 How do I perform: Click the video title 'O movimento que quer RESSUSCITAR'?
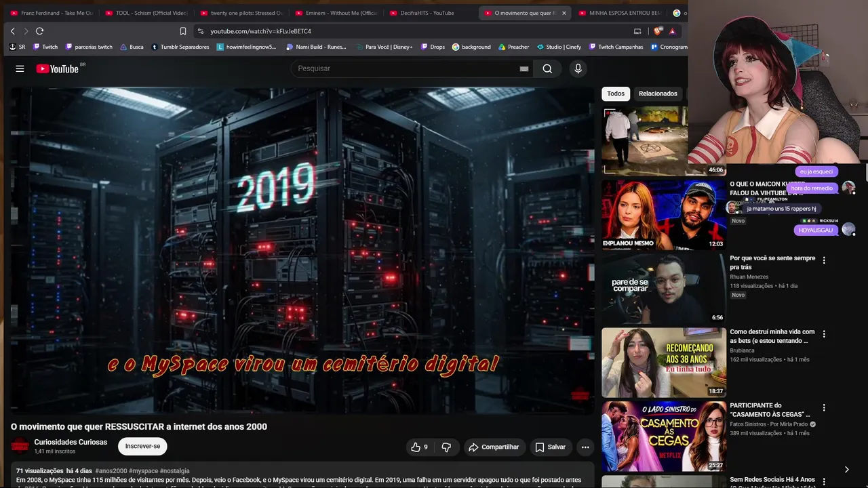139,426
